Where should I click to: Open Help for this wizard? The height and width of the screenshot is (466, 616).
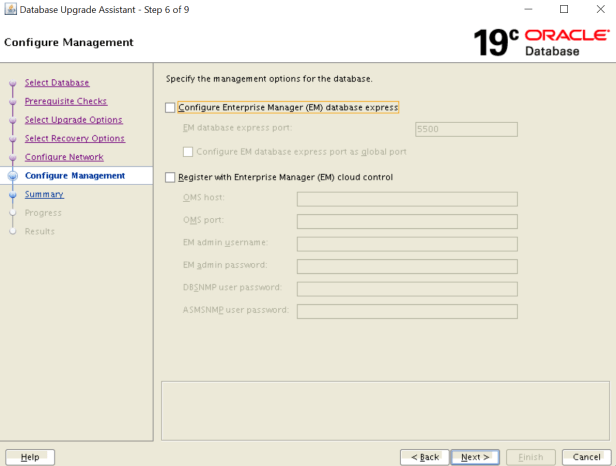(30, 457)
